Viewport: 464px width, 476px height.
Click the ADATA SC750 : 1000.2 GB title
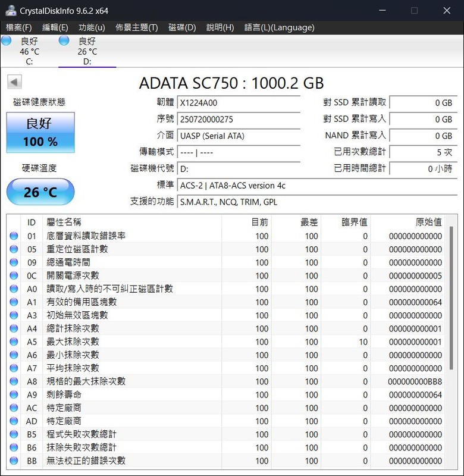click(231, 83)
